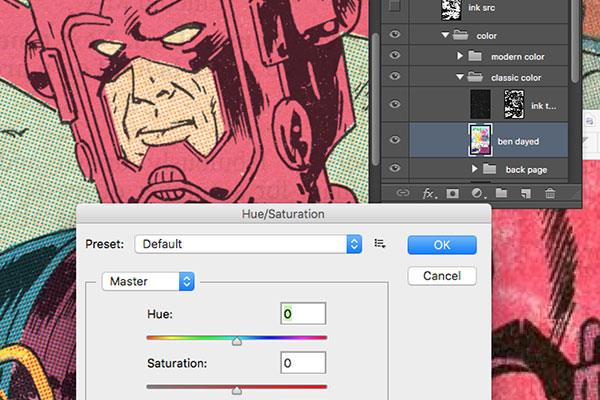Screen dimensions: 600x400
Task: Click the Saturation value field
Action: point(303,362)
